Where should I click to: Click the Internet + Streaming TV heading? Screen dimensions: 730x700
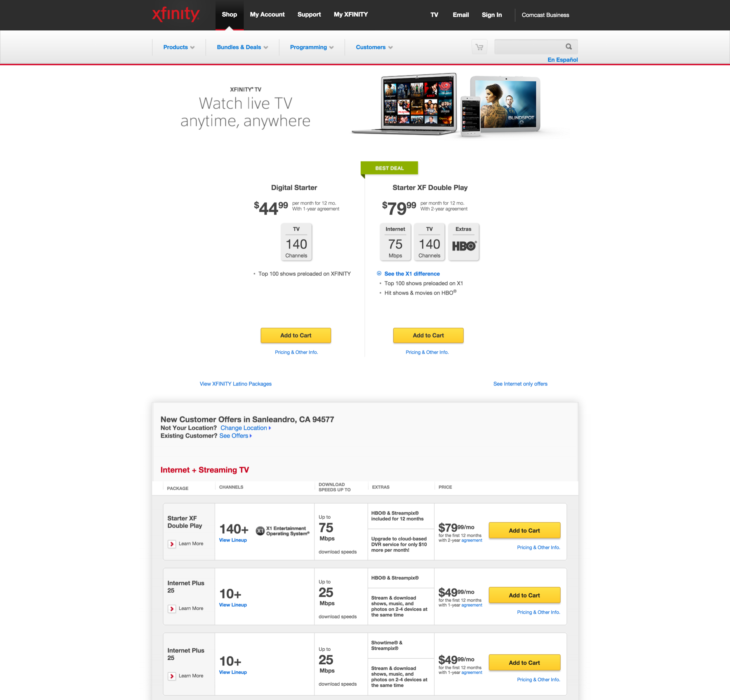tap(204, 470)
